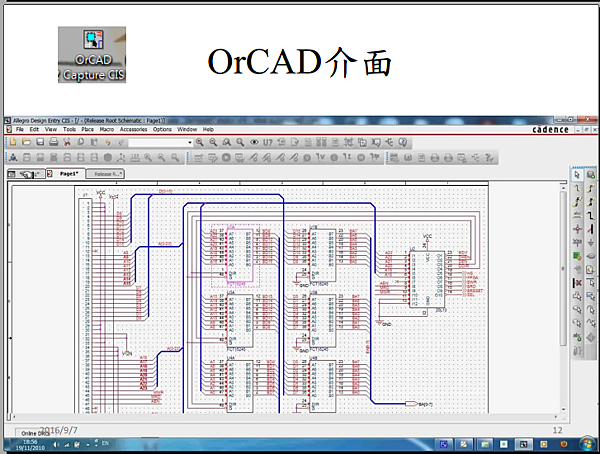The height and width of the screenshot is (454, 600).
Task: Click the Zoom In magnifier icon
Action: (200, 142)
